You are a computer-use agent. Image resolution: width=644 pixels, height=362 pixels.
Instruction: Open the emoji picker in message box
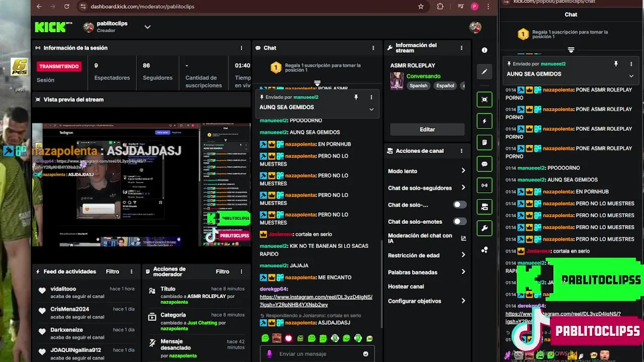pos(366,354)
